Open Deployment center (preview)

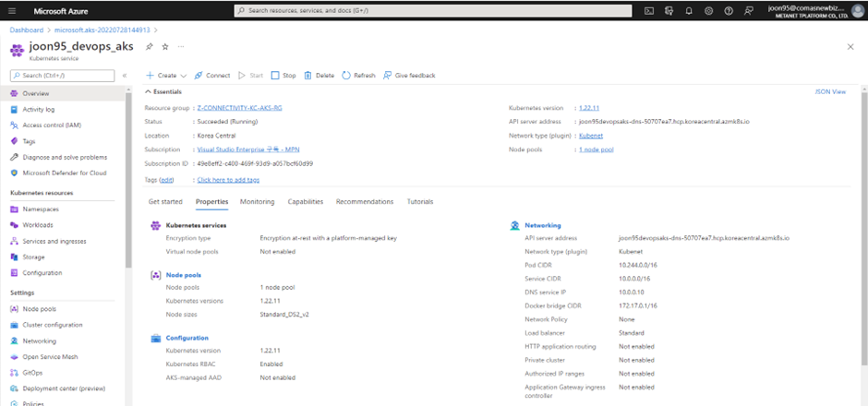[x=64, y=388]
